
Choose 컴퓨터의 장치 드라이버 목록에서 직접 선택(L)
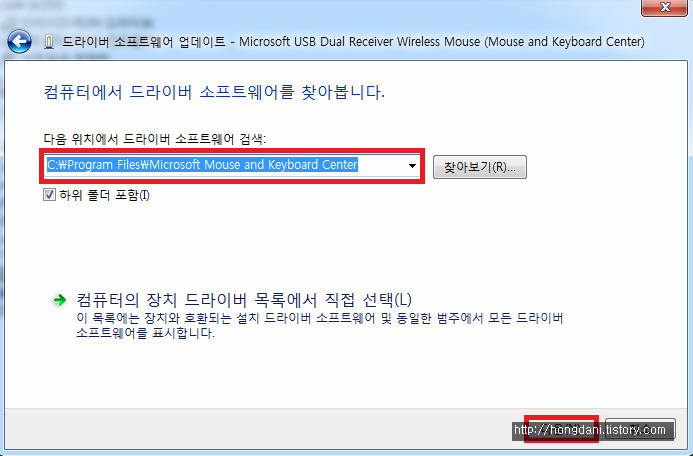(x=244, y=300)
